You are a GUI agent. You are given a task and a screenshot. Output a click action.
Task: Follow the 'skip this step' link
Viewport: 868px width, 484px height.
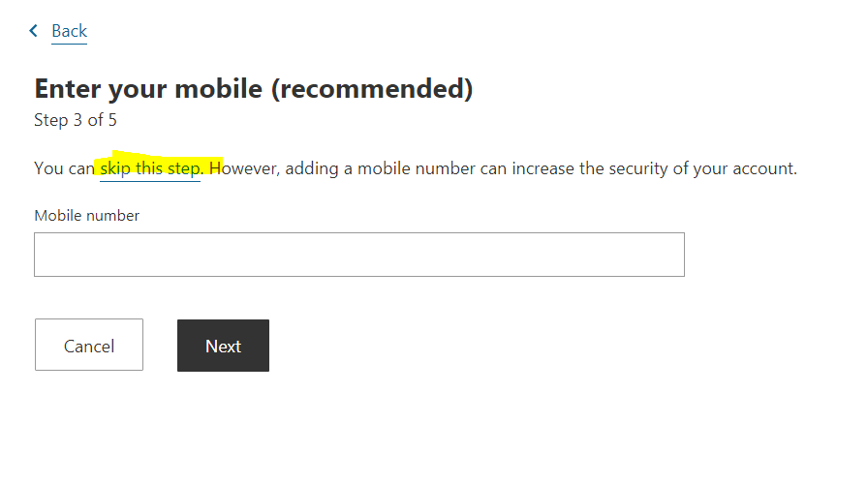tap(150, 168)
